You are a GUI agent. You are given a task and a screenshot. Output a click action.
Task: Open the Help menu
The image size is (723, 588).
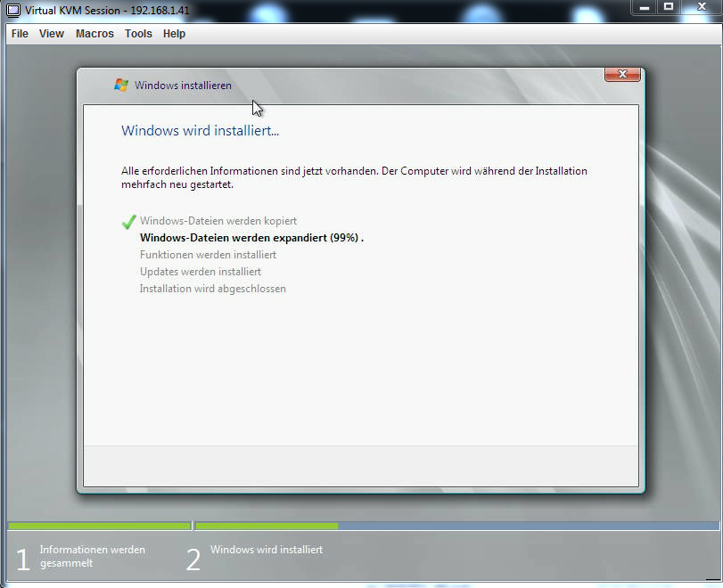coord(174,34)
